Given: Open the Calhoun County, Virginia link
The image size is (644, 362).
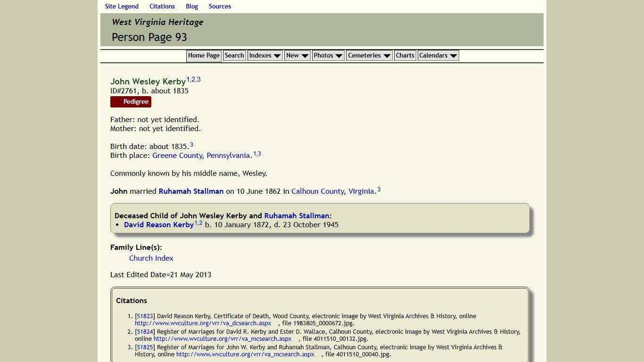Looking at the screenshot, I should [x=332, y=191].
